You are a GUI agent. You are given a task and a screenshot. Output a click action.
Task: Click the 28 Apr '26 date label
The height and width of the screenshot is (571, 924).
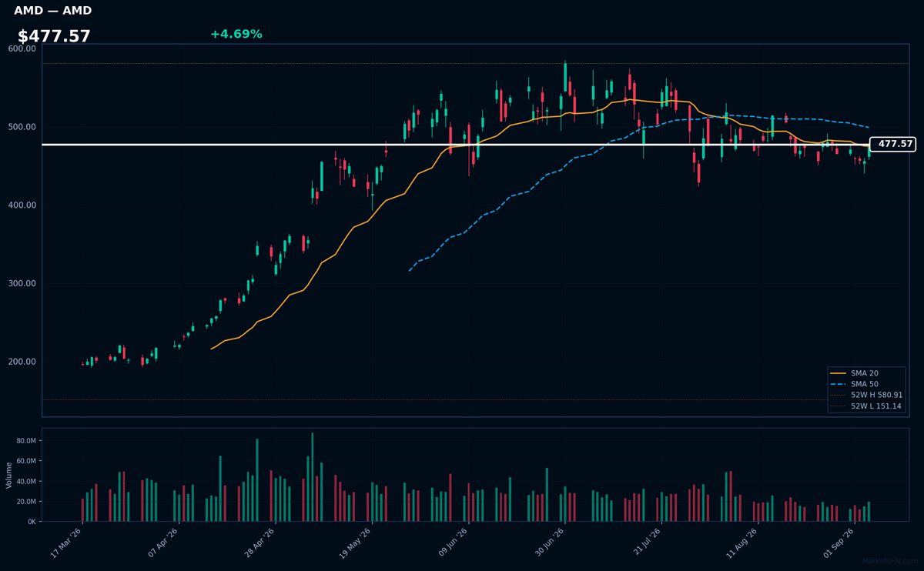259,543
